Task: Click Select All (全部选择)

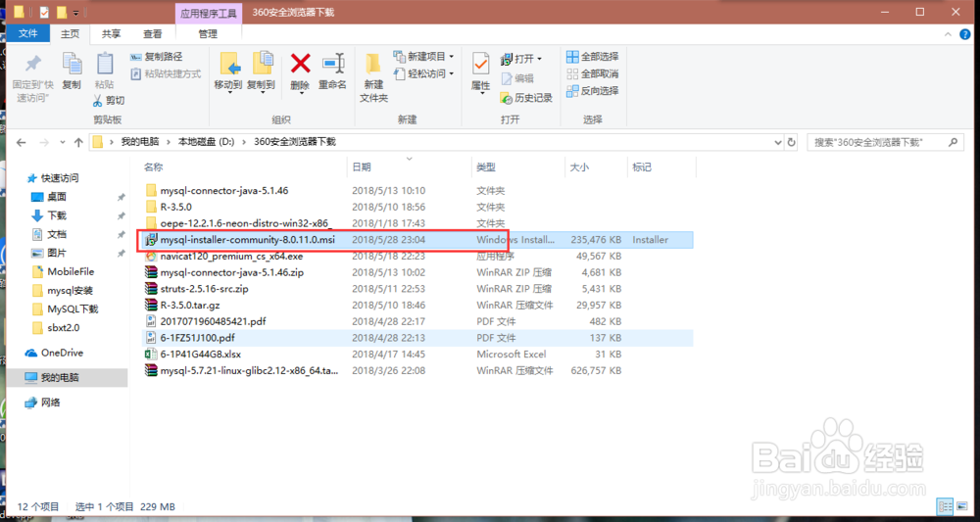Action: [593, 57]
